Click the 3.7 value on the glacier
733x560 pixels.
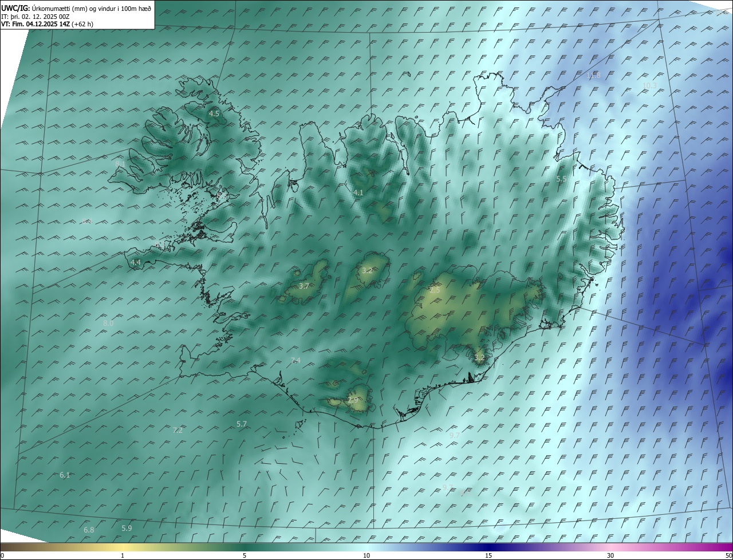click(x=304, y=286)
